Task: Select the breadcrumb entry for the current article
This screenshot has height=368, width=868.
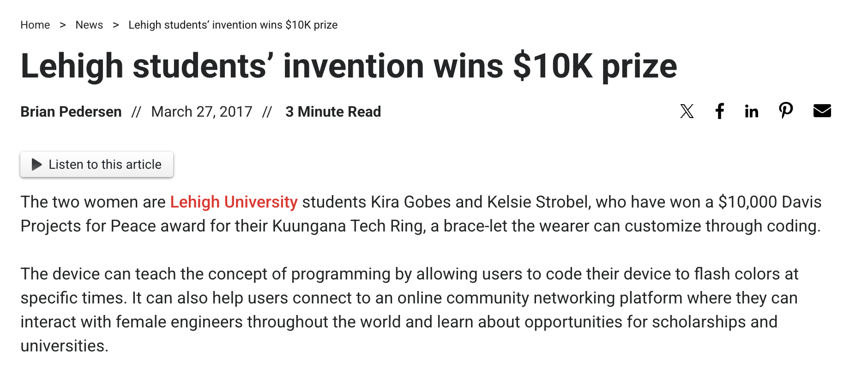Action: (x=233, y=25)
